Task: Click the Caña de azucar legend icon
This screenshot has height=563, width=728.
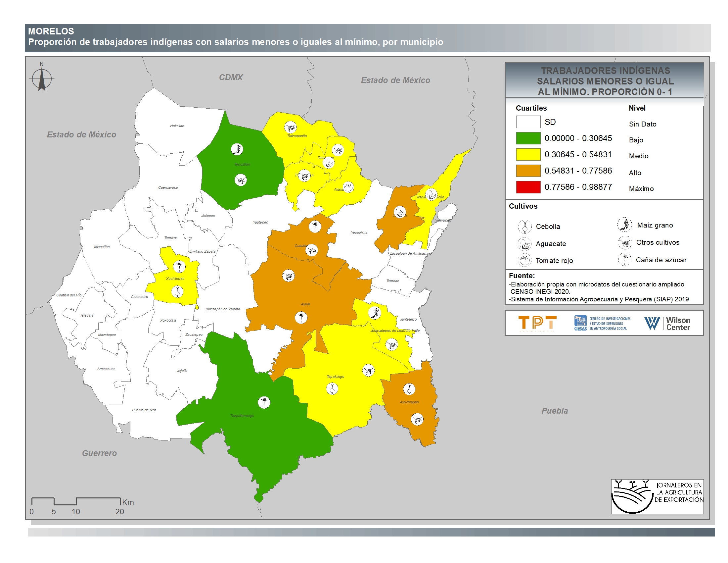Action: [624, 259]
